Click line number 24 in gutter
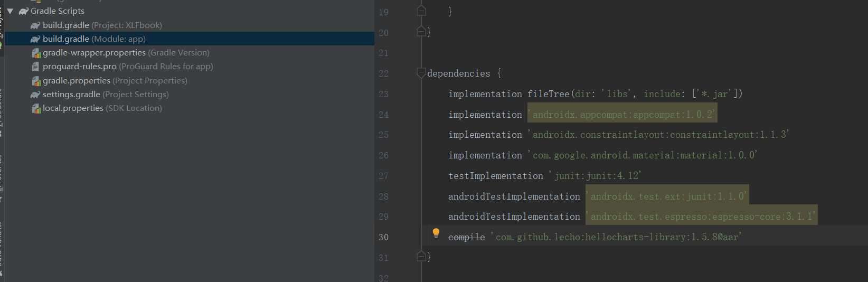868x282 pixels. click(x=383, y=115)
